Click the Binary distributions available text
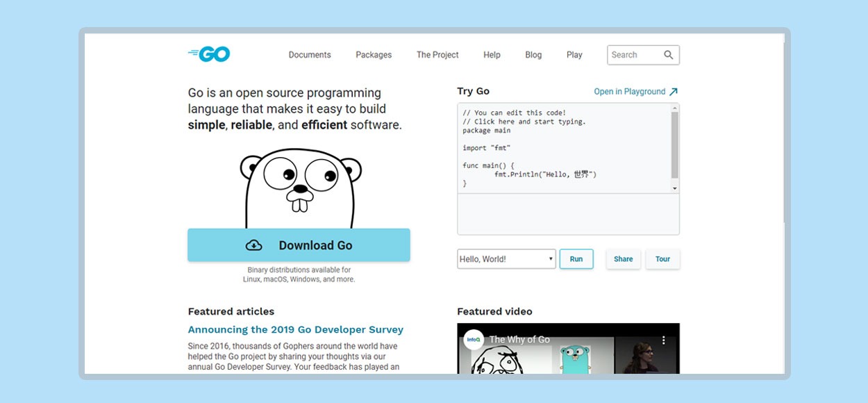The height and width of the screenshot is (403, 868). [x=299, y=274]
